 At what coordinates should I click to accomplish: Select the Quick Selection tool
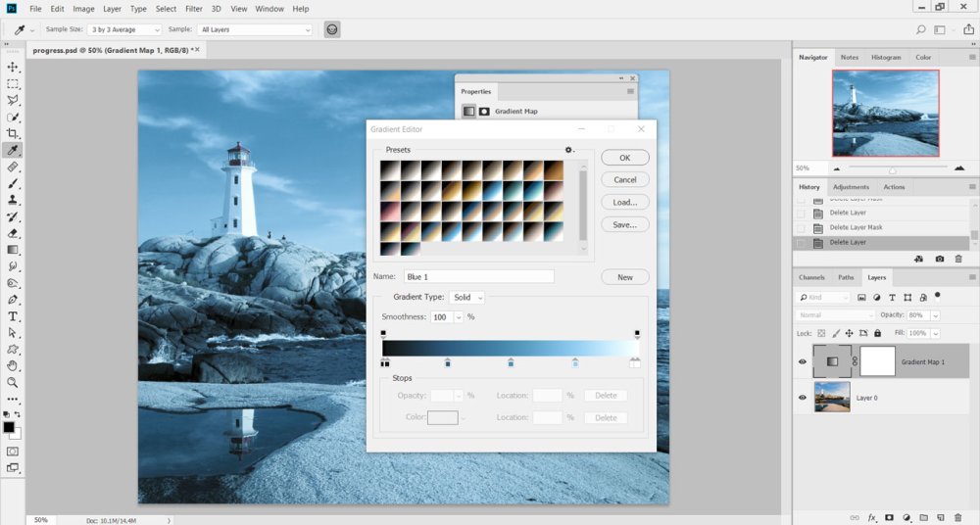[13, 117]
